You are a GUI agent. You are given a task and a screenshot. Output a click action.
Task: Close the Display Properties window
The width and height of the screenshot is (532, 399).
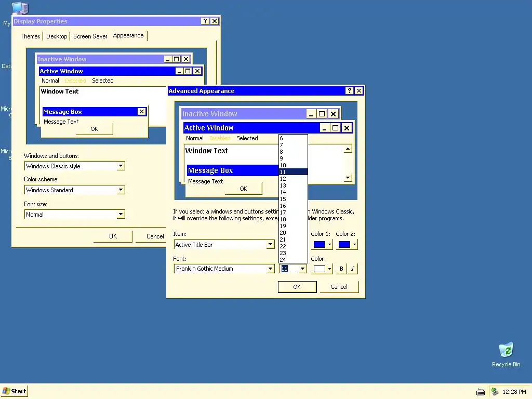(x=215, y=21)
